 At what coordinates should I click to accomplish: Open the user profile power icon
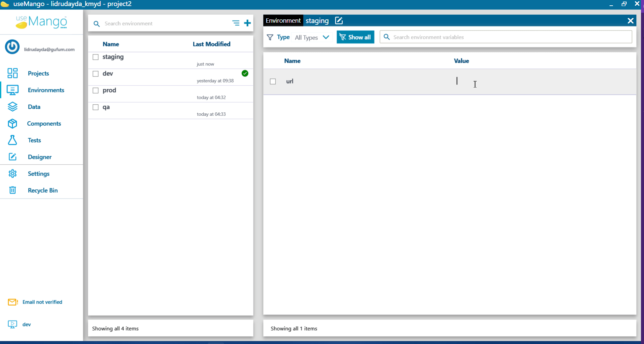tap(12, 47)
